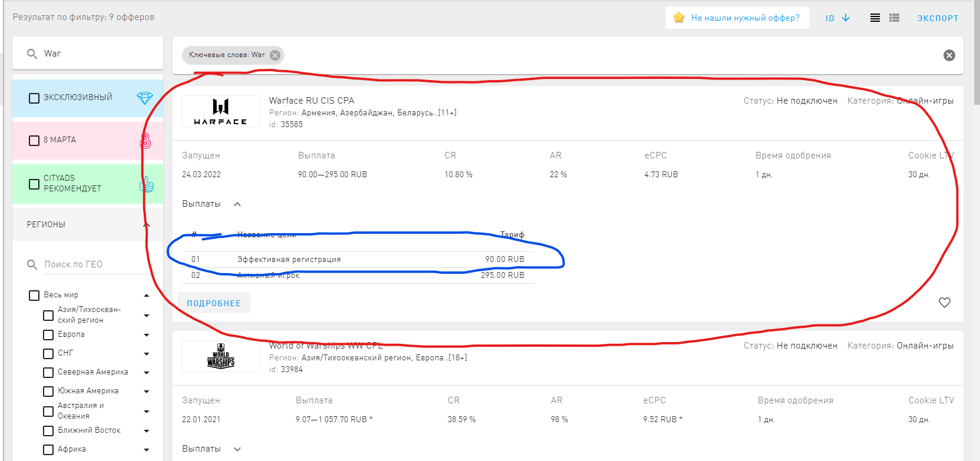Switch to compact list view icon
This screenshot has height=461, width=980.
pos(875,18)
